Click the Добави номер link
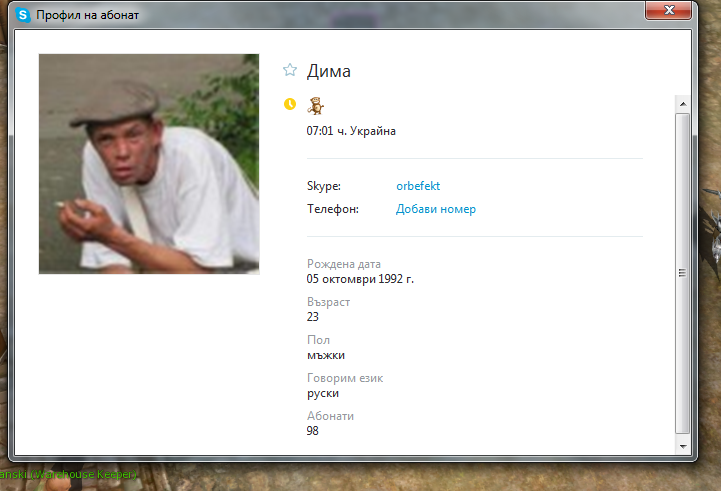This screenshot has height=491, width=721. click(x=435, y=209)
